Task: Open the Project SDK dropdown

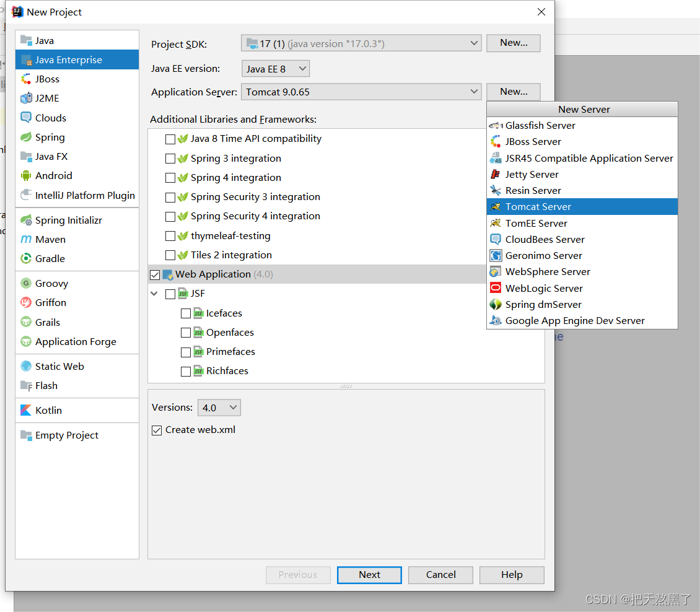Action: click(x=361, y=43)
